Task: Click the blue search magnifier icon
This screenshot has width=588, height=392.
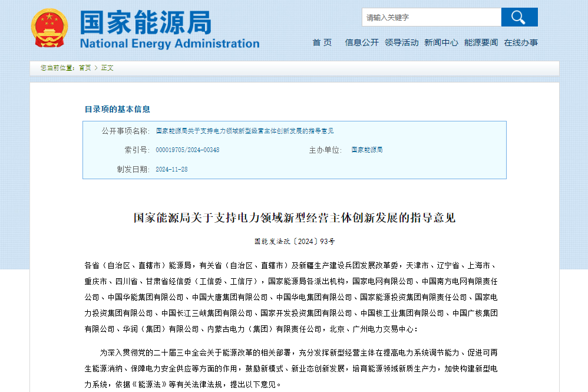Action: pyautogui.click(x=519, y=17)
